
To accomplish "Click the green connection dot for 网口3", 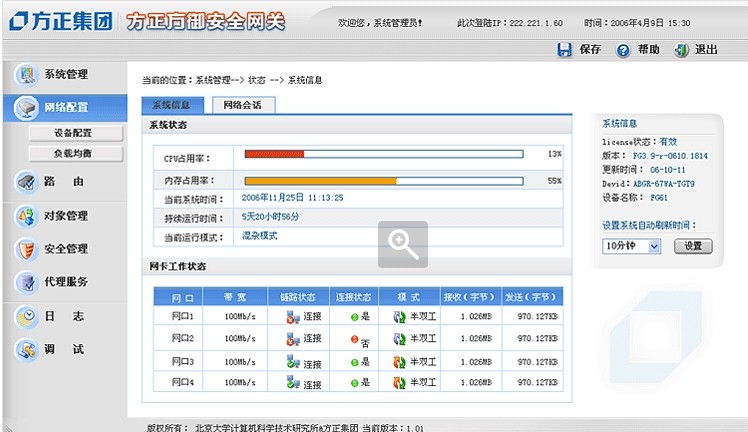I will tap(354, 362).
